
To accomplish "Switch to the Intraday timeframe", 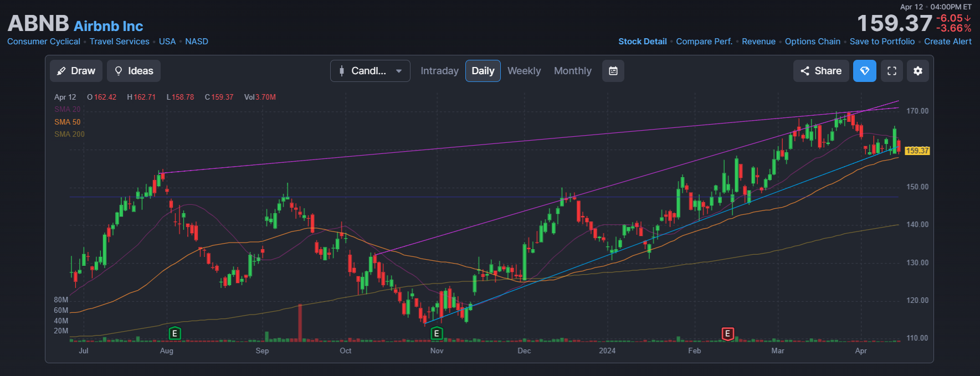I will coord(439,71).
